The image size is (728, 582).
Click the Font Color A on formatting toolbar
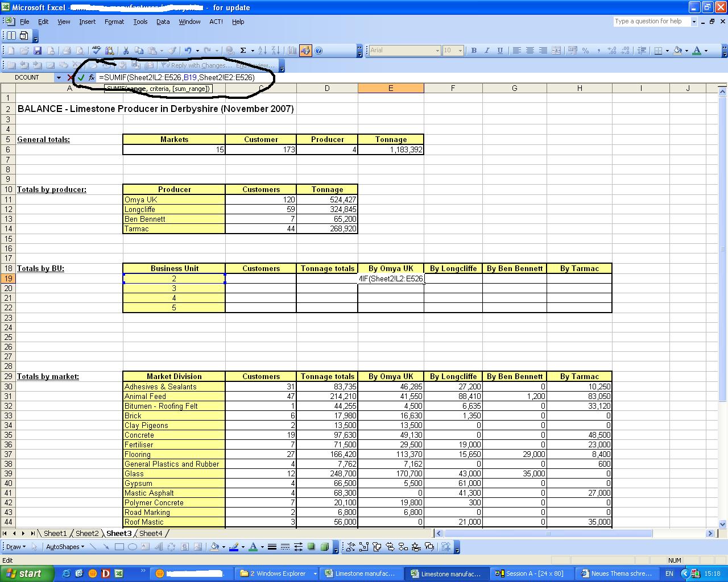coord(697,51)
